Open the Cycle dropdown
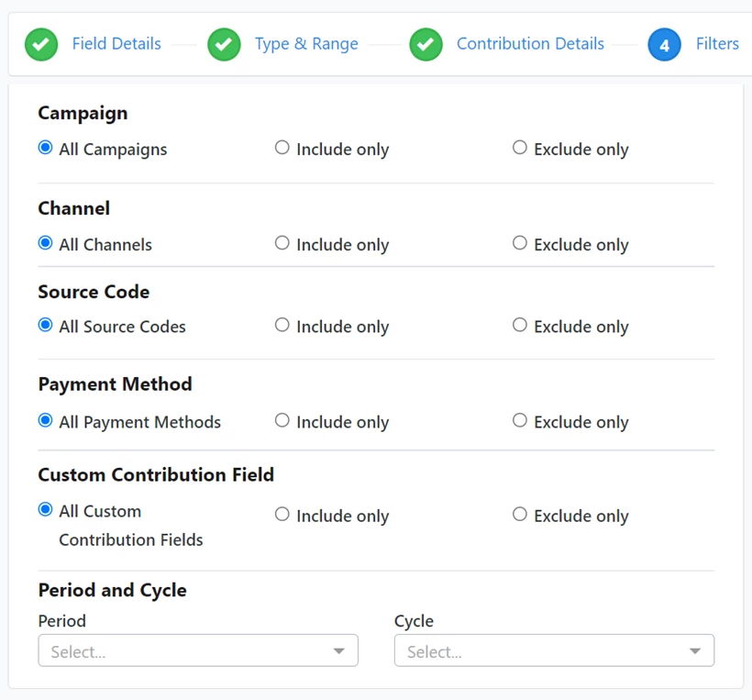This screenshot has width=752, height=700. [x=541, y=651]
